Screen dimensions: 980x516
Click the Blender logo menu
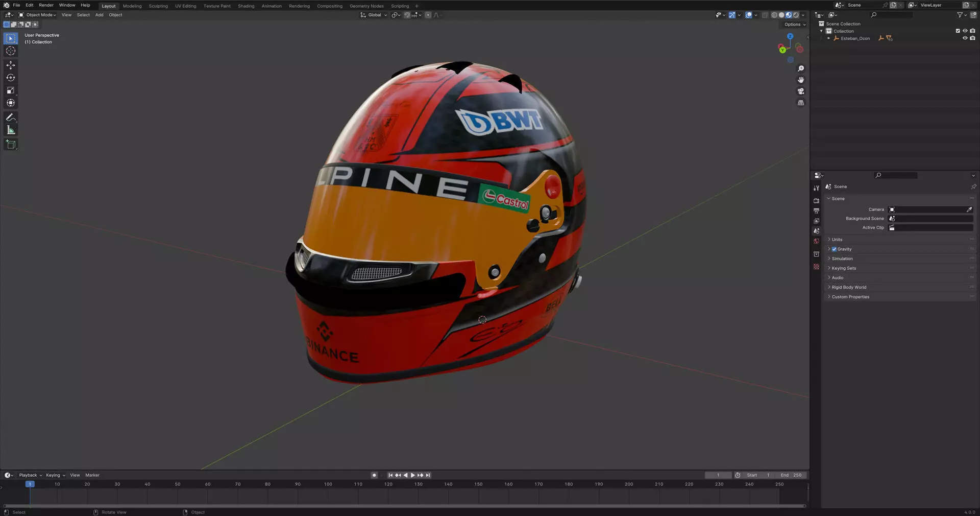(6, 5)
